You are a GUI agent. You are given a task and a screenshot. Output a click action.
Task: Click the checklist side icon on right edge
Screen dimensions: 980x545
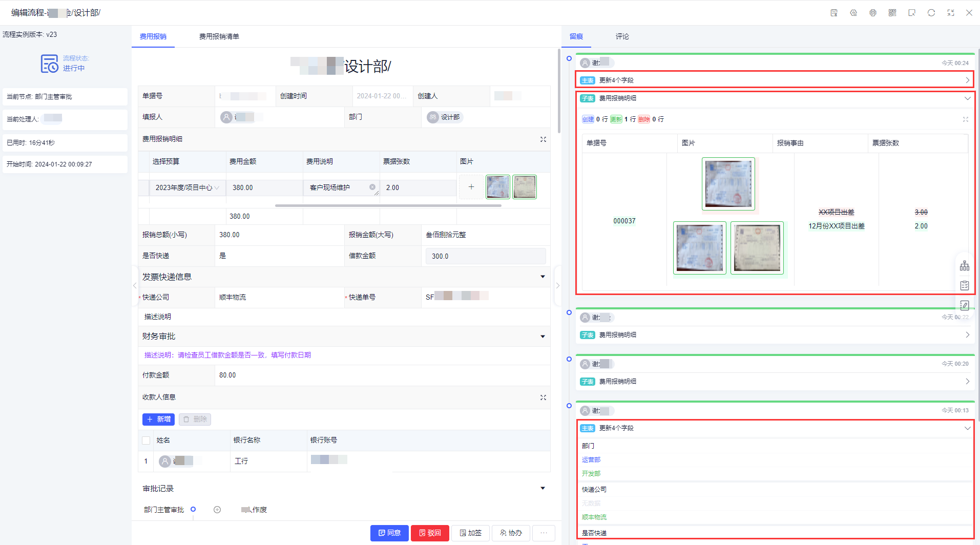pos(965,285)
